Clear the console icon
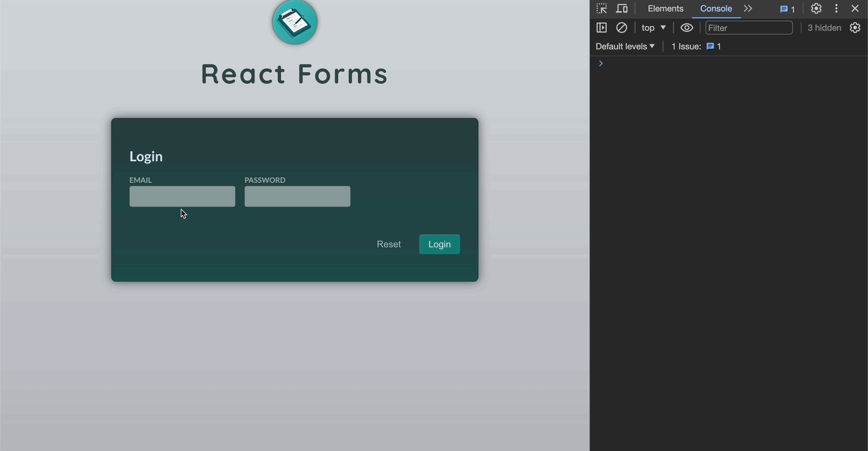 (x=621, y=28)
